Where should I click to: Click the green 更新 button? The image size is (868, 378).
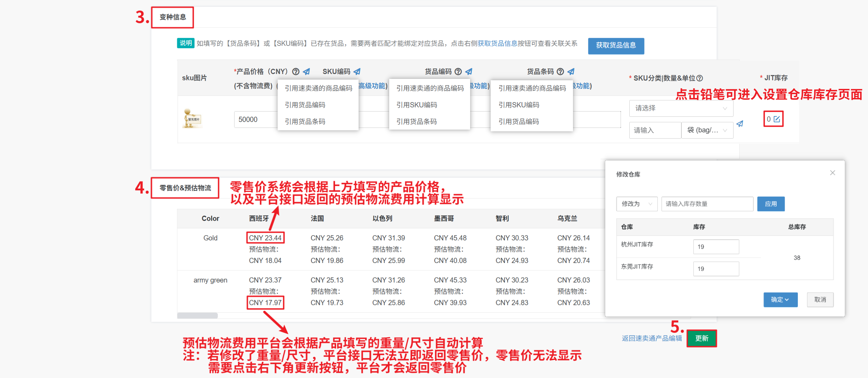[x=702, y=338]
